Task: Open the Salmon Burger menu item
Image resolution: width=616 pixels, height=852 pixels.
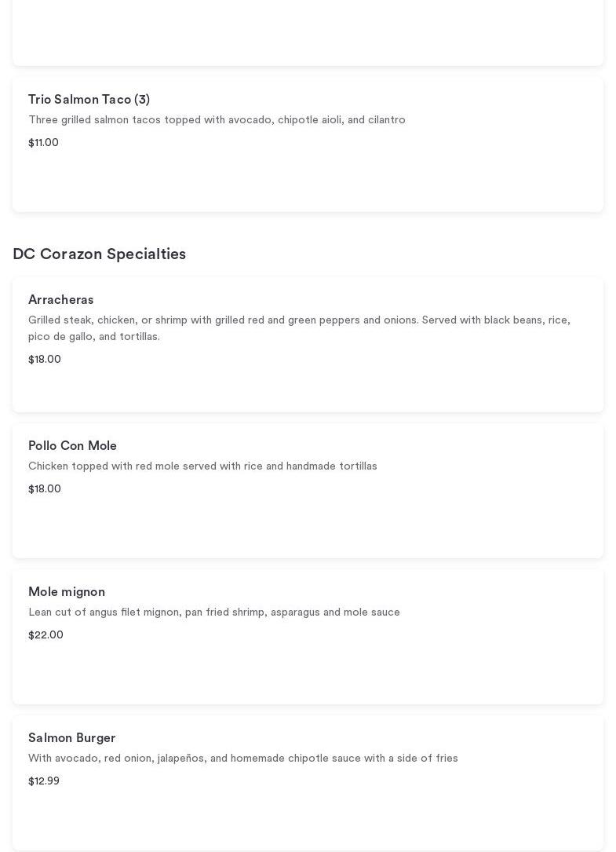Action: tap(71, 738)
